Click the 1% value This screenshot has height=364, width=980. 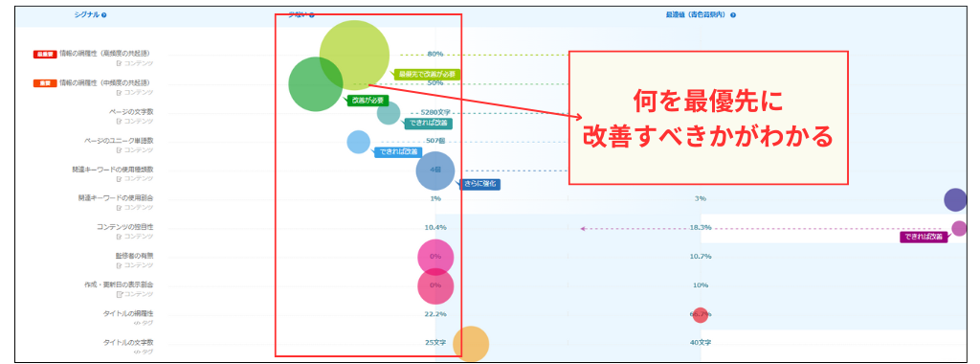click(x=435, y=198)
